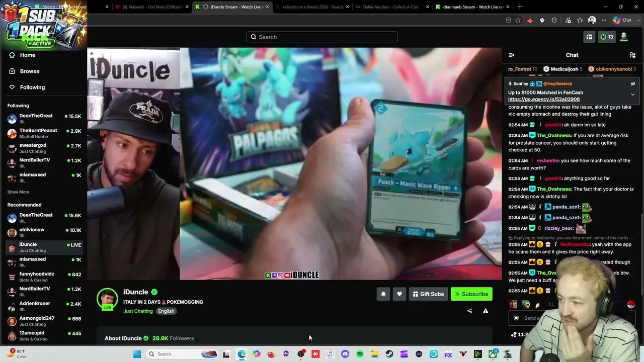Open the reader view icon in address bar
Screen dimensions: 644x362
pyautogui.click(x=508, y=20)
